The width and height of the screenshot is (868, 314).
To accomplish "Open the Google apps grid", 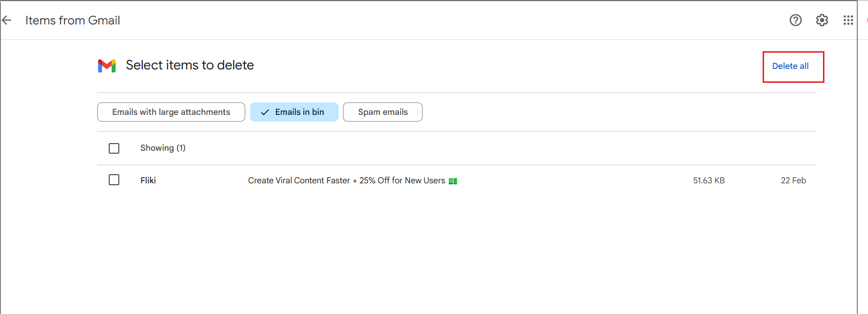I will tap(848, 20).
